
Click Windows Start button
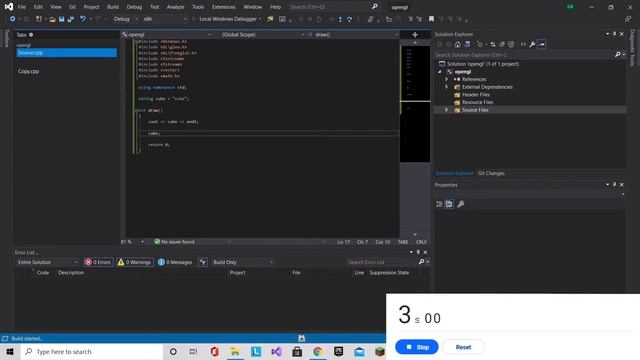tap(10, 351)
